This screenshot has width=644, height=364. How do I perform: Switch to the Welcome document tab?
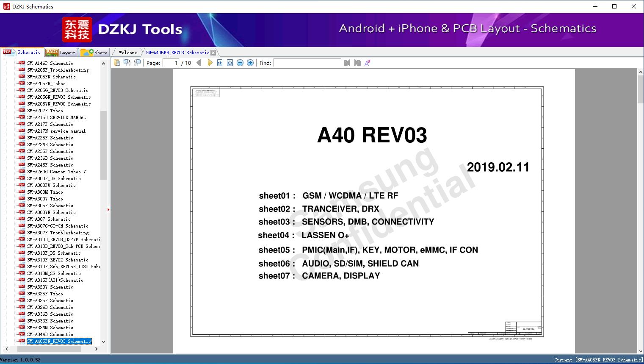(x=128, y=53)
